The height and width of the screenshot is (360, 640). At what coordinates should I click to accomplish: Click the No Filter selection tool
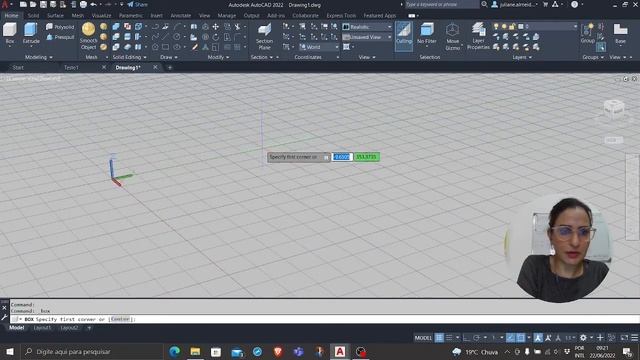pos(427,33)
